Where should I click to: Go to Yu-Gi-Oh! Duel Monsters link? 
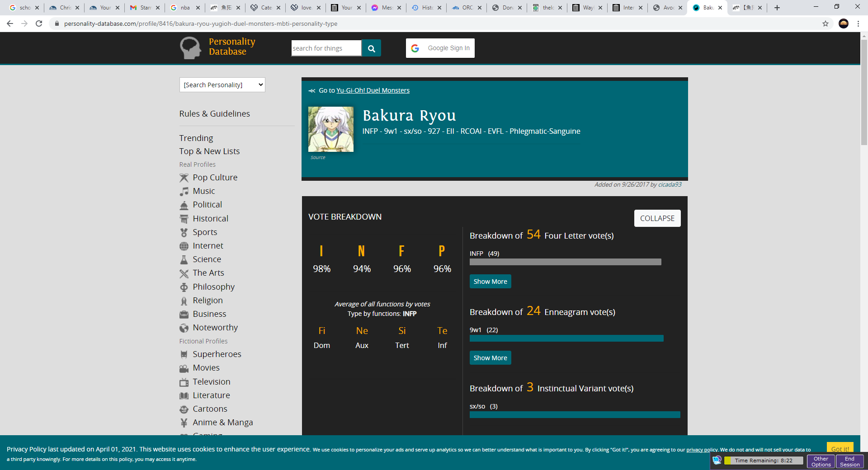click(373, 90)
